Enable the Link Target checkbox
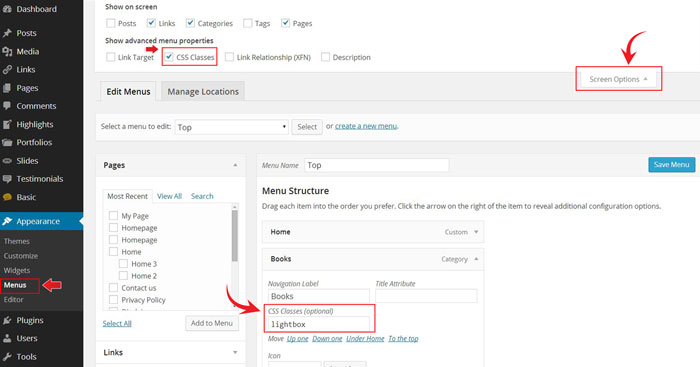700x367 pixels. tap(110, 57)
